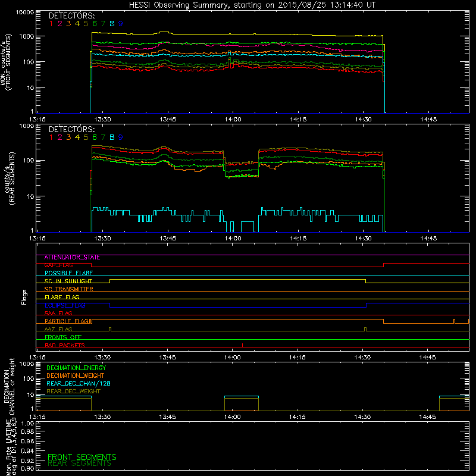Click the PARTICLE_FLAG pulse near 14:50
The image size is (476, 476).
454,321
